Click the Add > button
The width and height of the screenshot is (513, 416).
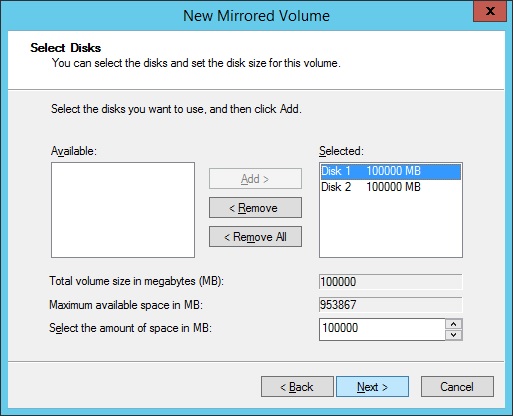[255, 179]
